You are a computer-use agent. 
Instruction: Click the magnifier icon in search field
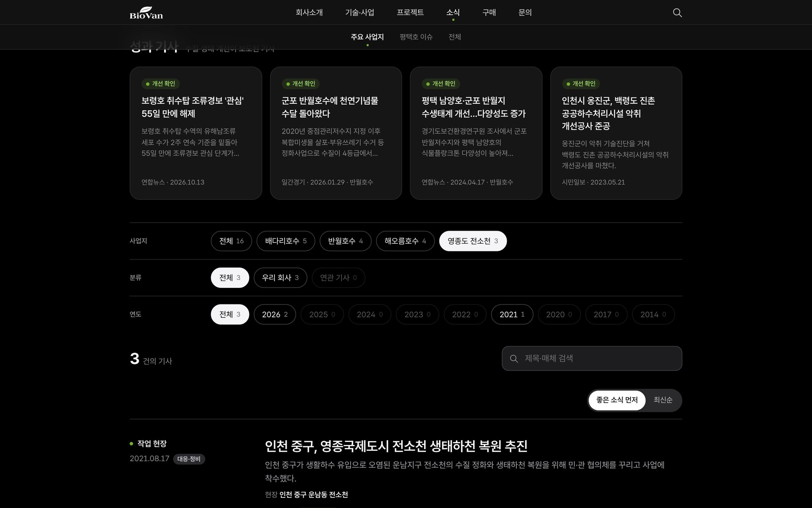[514, 359]
